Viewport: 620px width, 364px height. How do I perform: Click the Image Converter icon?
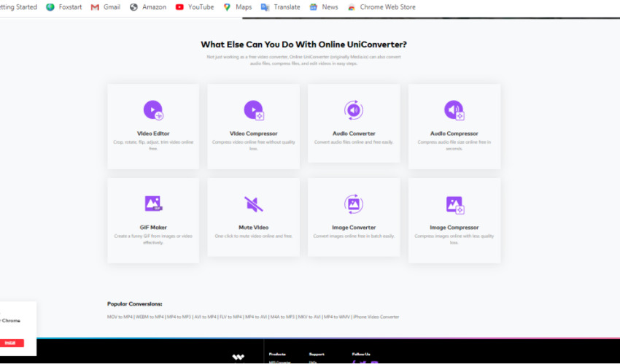(x=354, y=204)
